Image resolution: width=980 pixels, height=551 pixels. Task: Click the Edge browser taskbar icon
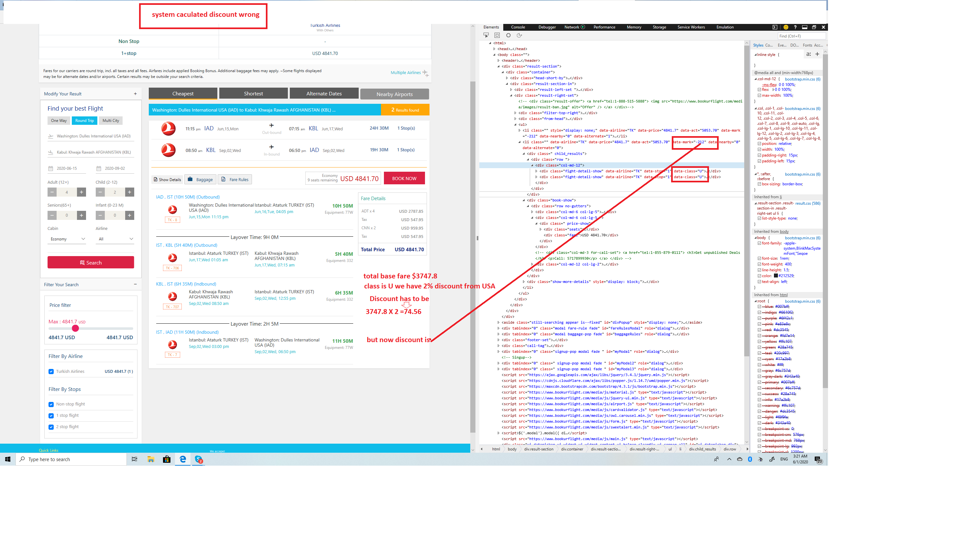pos(183,459)
